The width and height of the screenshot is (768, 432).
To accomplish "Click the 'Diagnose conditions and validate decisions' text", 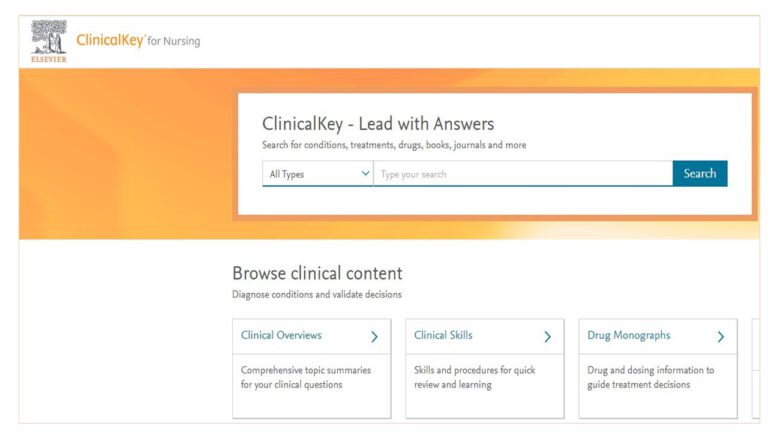I will click(317, 295).
